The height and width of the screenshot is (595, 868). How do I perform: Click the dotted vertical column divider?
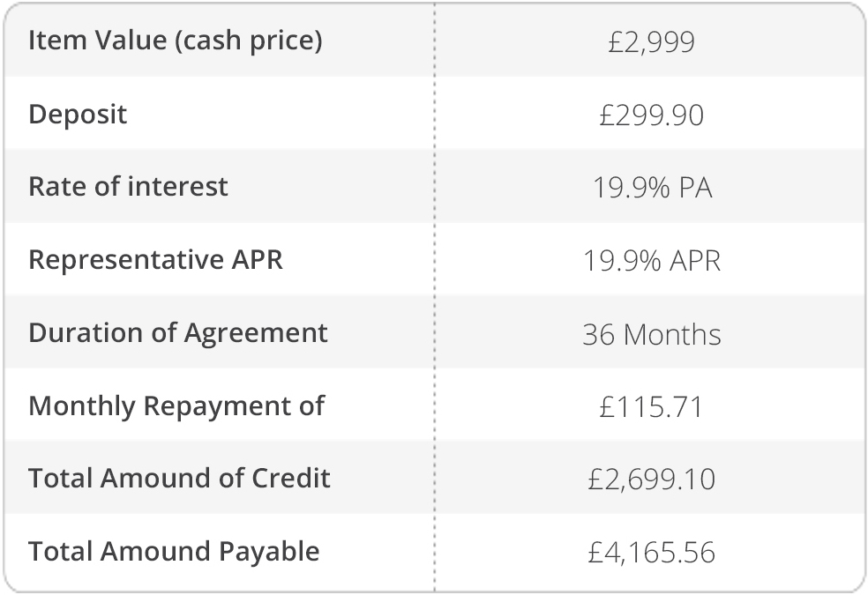(x=434, y=297)
